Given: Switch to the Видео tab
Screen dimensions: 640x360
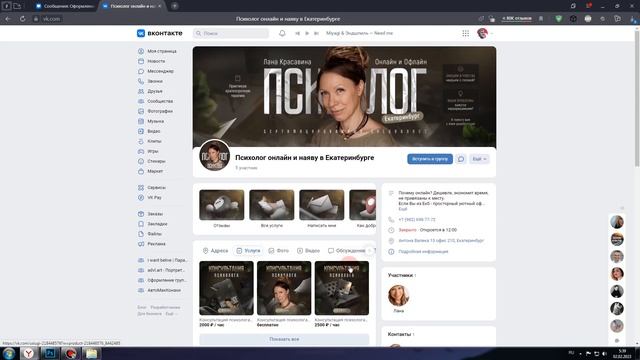Looking at the screenshot, I should [x=308, y=251].
